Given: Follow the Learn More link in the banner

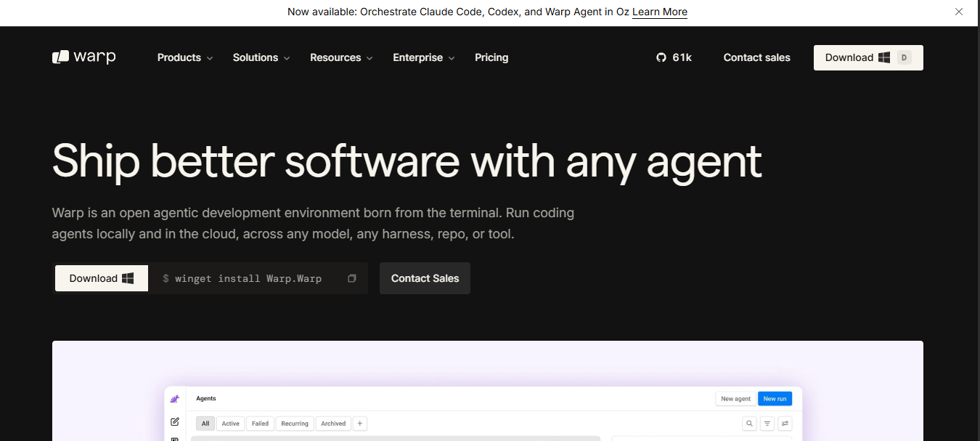Looking at the screenshot, I should pyautogui.click(x=660, y=12).
